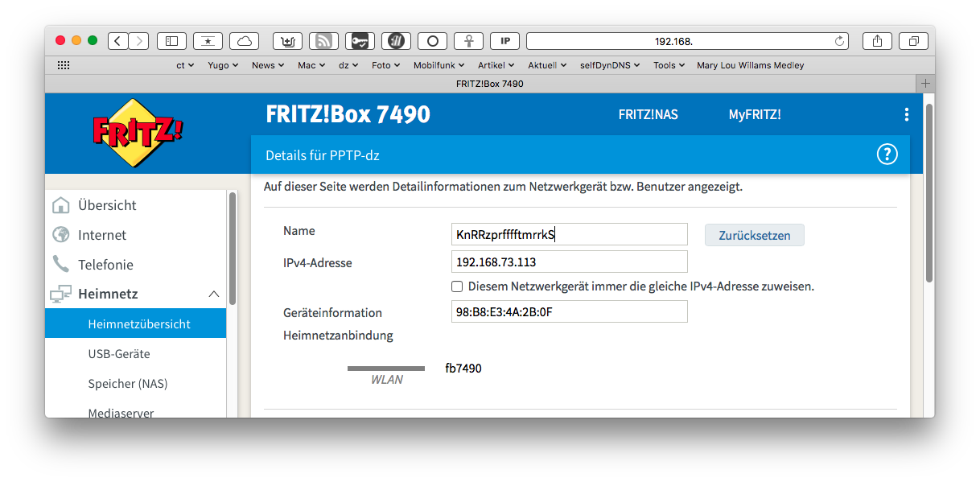Click the download basket toolbar icon
The image size is (980, 482).
pos(287,40)
